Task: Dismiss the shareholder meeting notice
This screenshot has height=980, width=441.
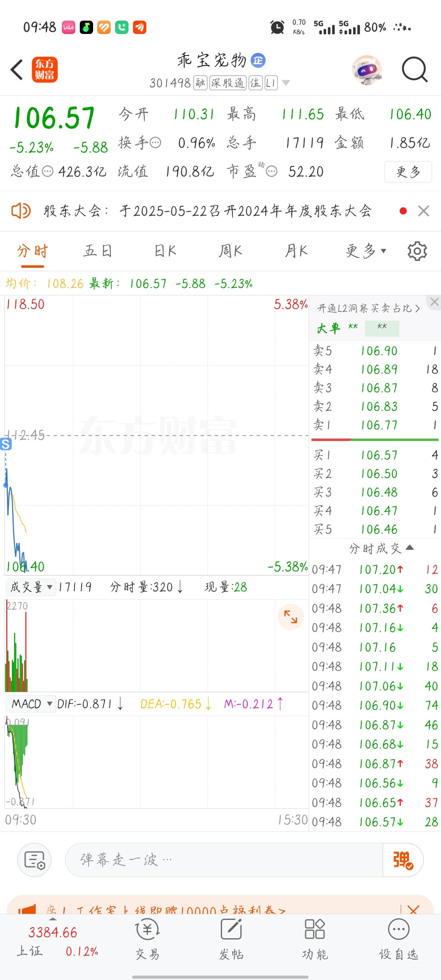Action: (x=423, y=211)
